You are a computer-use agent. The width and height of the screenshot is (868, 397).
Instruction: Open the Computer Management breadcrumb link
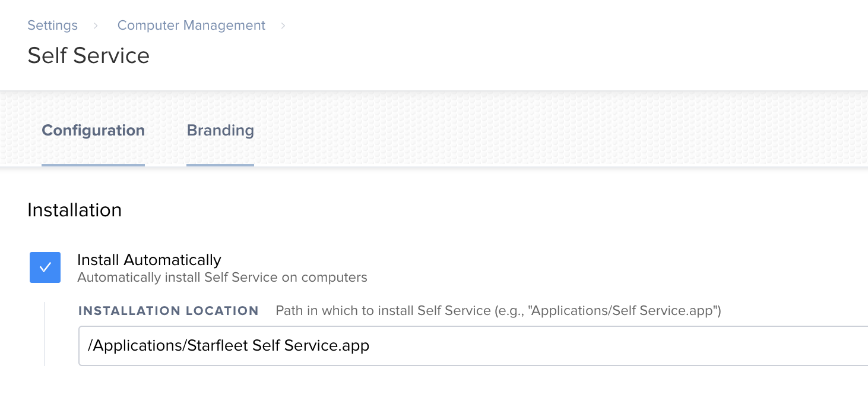191,26
